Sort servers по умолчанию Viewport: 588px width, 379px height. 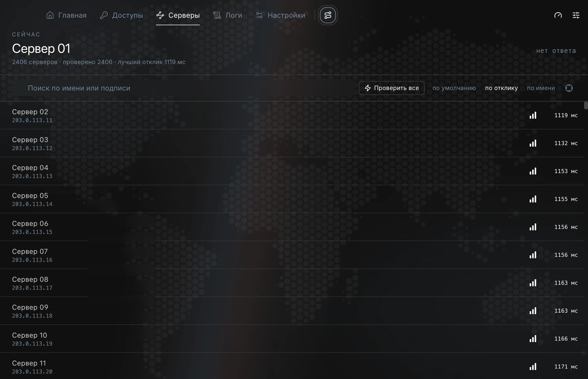(454, 88)
